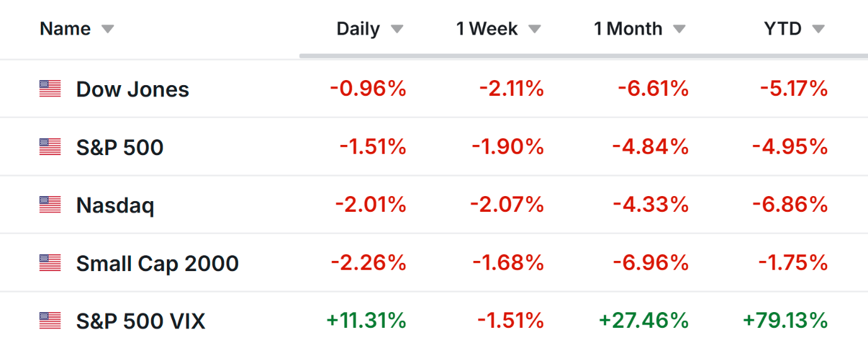Click the US flag icon beside Nasdaq
Screen dimensions: 868x348
point(50,205)
